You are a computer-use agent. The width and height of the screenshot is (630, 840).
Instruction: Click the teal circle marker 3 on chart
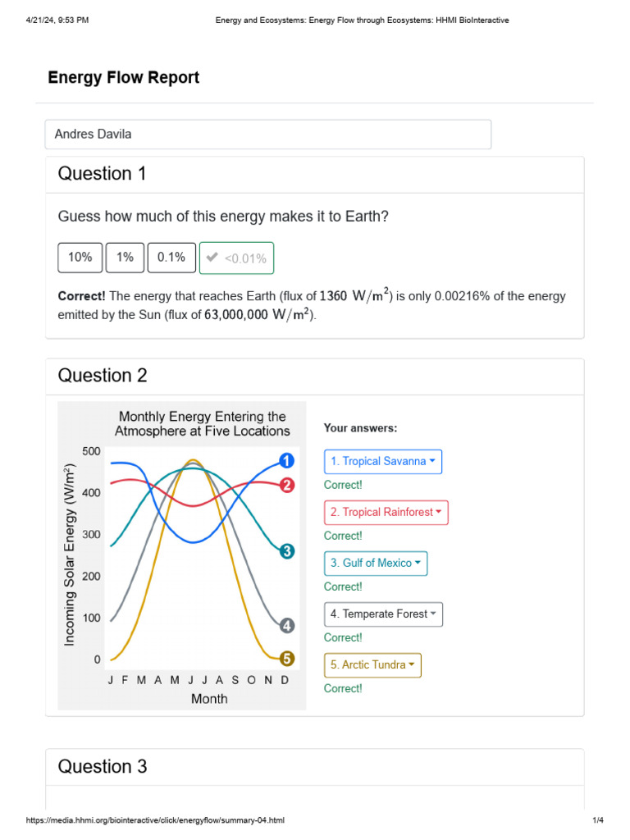coord(286,551)
